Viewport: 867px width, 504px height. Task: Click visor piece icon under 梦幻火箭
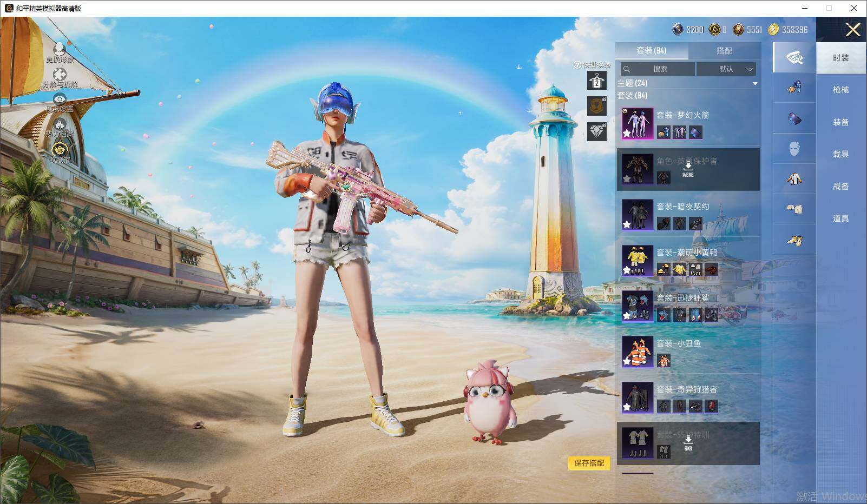tap(696, 132)
